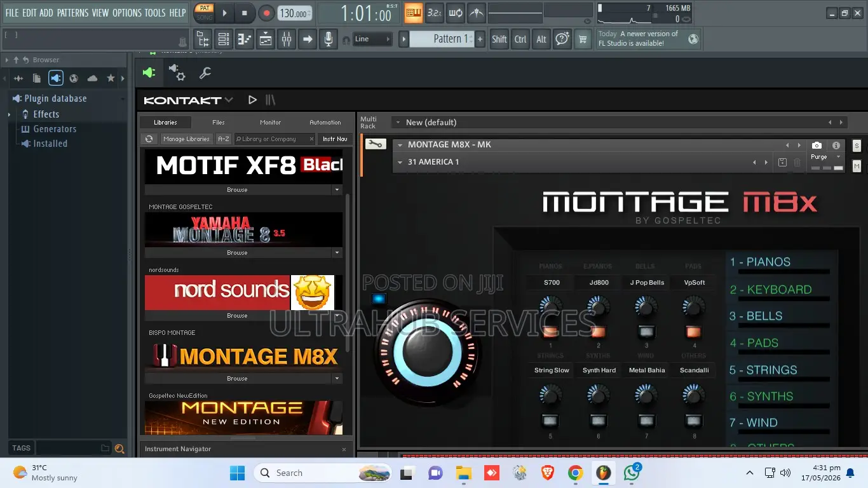Click the Instr Nav button

coord(335,139)
